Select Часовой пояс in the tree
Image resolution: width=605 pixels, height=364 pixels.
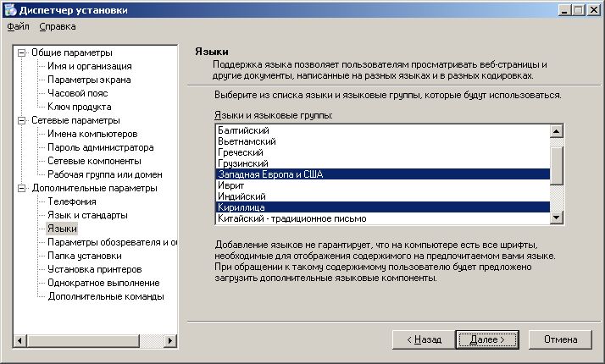78,93
